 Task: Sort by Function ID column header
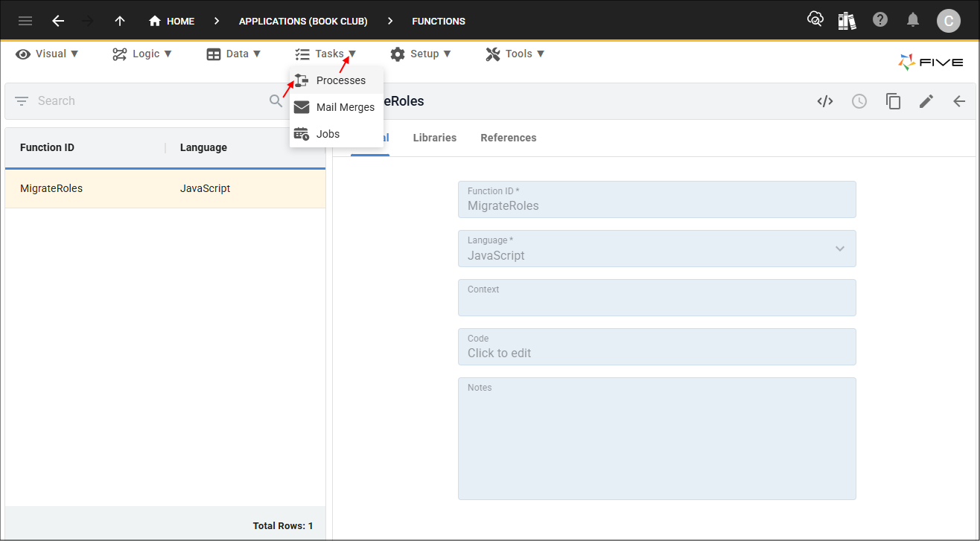tap(47, 147)
